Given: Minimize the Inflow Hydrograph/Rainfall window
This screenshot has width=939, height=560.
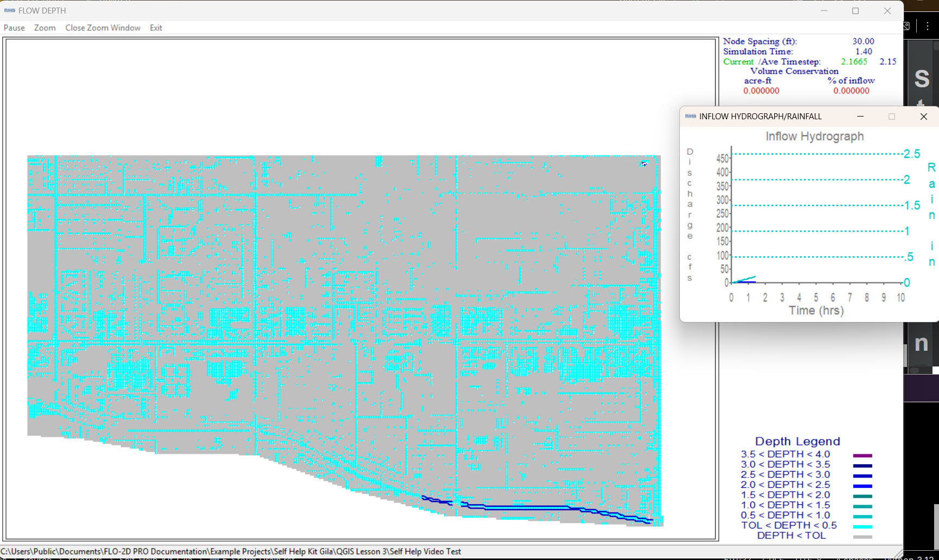Looking at the screenshot, I should (x=860, y=117).
